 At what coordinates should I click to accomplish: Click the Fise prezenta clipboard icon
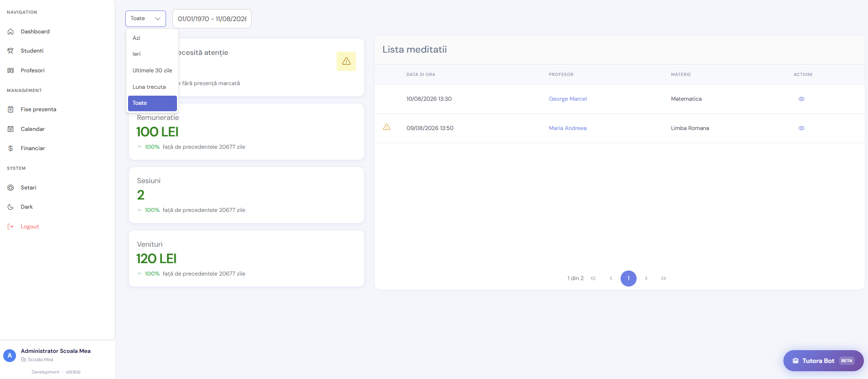coord(11,109)
